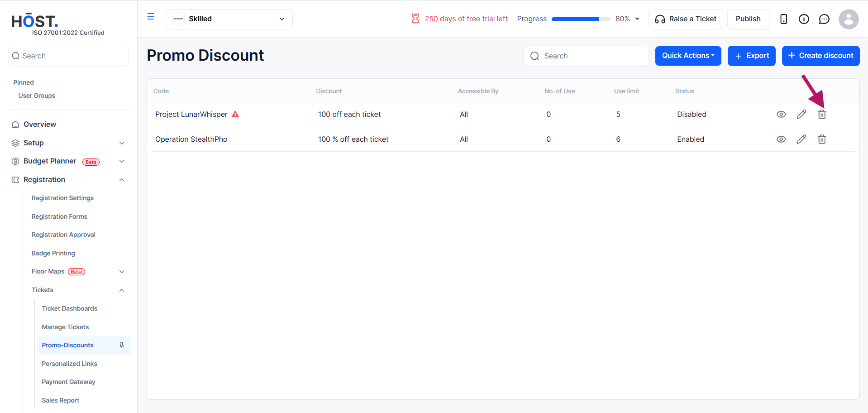Delete the Operation StealthPho promo code

click(822, 139)
